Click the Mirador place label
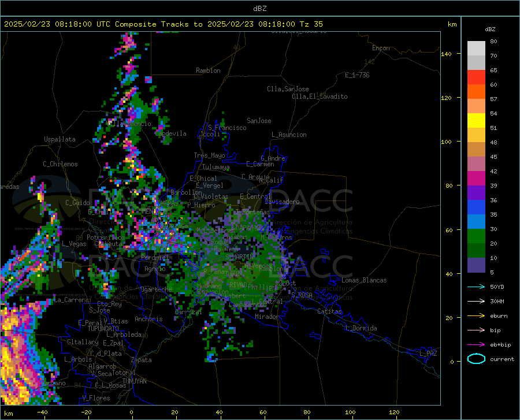Screen dimensions: 520x420 [266, 317]
